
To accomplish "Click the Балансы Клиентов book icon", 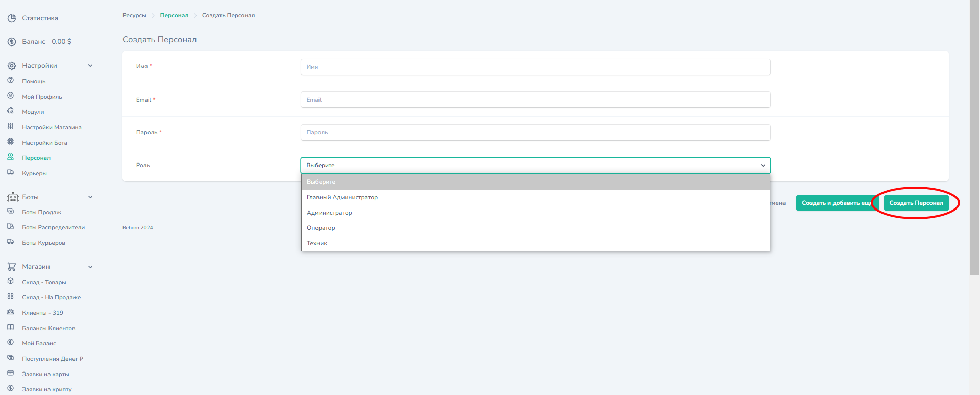I will [x=10, y=327].
